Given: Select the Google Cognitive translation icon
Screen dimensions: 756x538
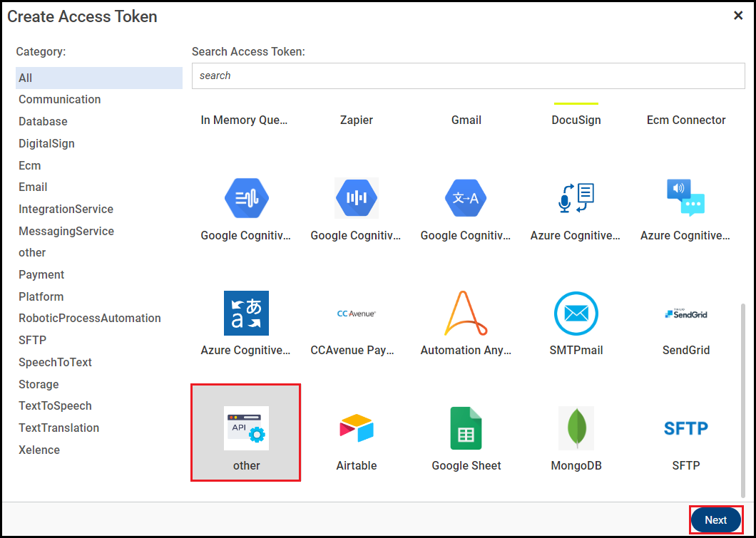Looking at the screenshot, I should click(x=466, y=198).
